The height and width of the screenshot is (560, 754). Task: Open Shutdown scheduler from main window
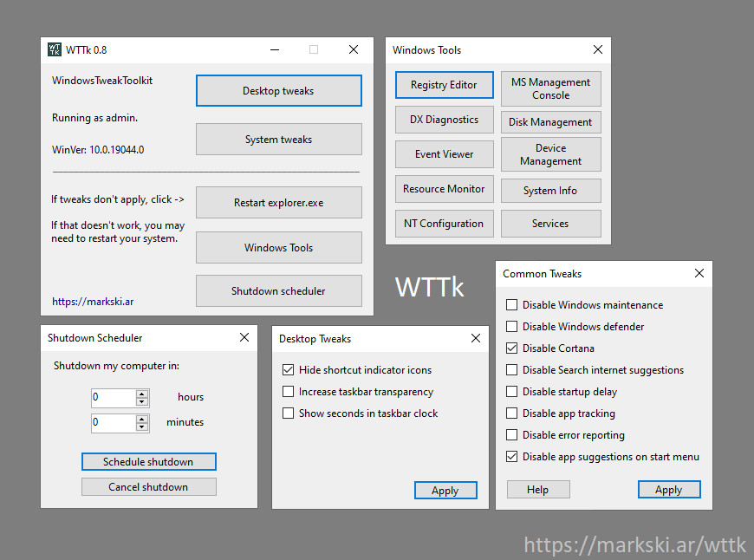click(278, 290)
